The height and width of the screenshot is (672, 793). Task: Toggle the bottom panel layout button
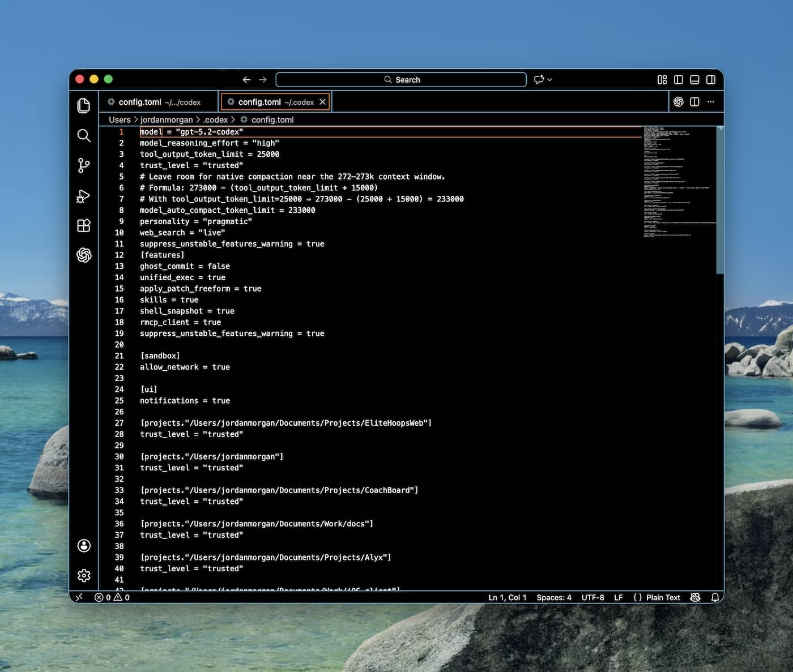pos(694,80)
